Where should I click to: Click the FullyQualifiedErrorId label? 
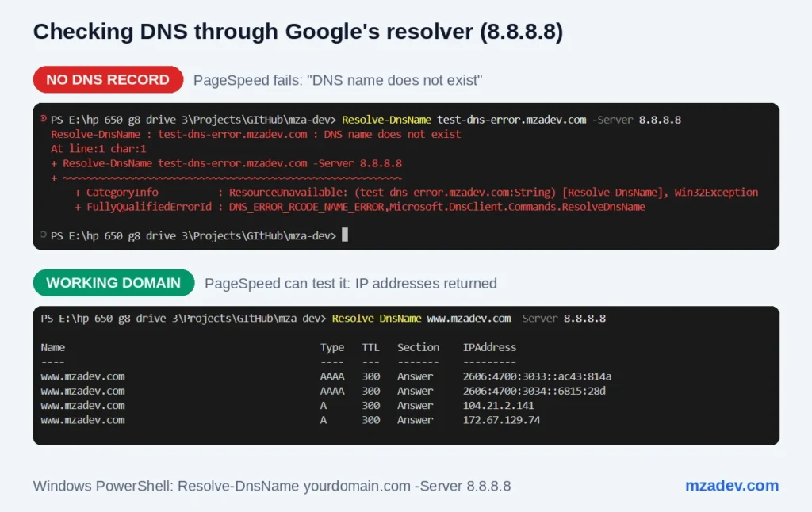(x=149, y=207)
